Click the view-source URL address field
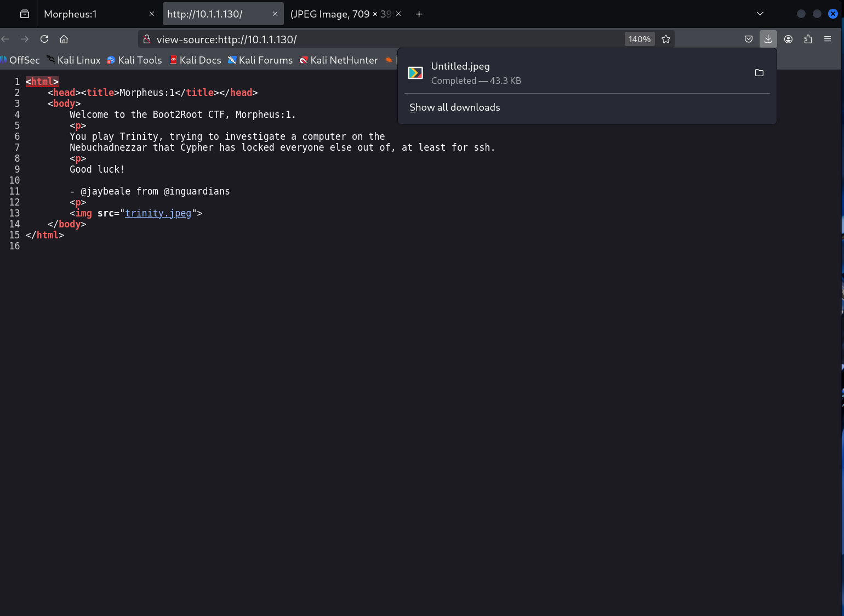The height and width of the screenshot is (616, 844). (384, 39)
